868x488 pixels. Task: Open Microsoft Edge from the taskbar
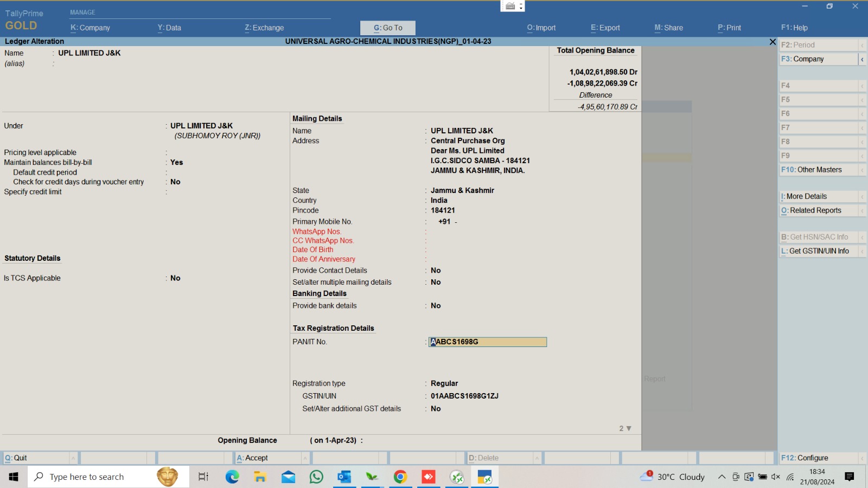click(232, 477)
